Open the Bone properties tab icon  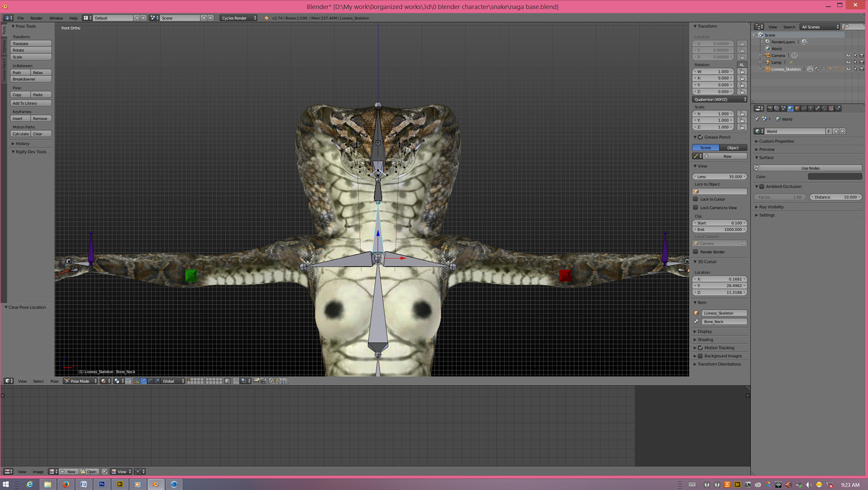[818, 108]
